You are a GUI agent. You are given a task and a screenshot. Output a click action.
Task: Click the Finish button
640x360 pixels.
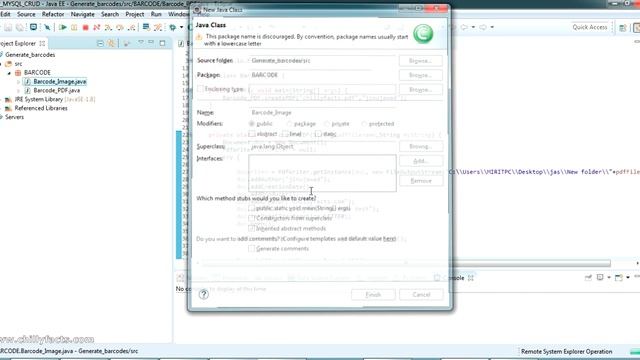point(373,294)
